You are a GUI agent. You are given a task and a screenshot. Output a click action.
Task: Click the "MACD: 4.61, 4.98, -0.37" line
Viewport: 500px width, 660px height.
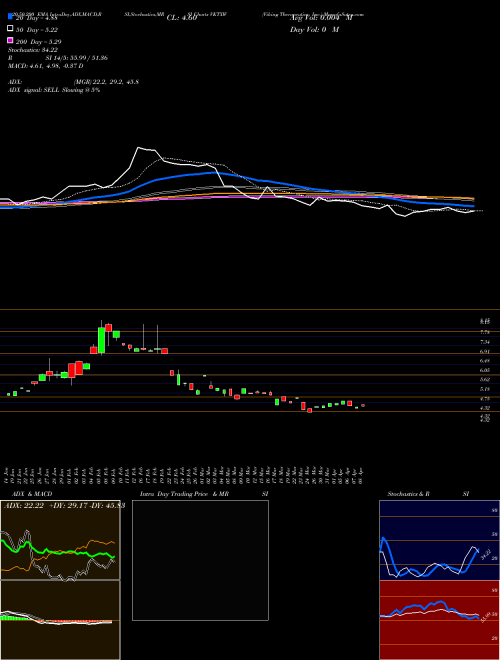click(45, 66)
